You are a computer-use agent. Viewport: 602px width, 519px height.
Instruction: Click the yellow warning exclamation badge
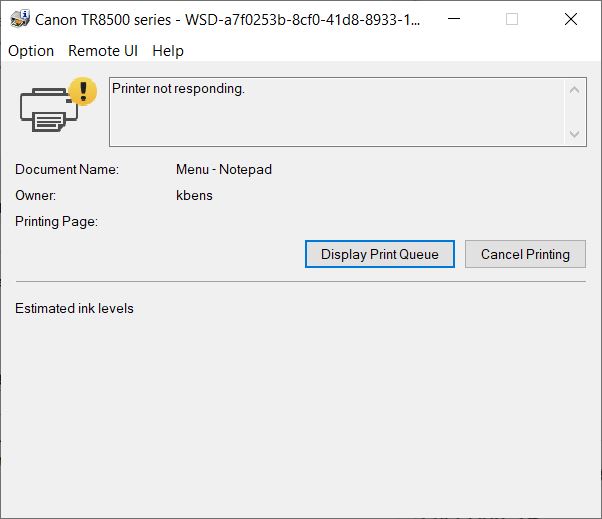click(83, 91)
